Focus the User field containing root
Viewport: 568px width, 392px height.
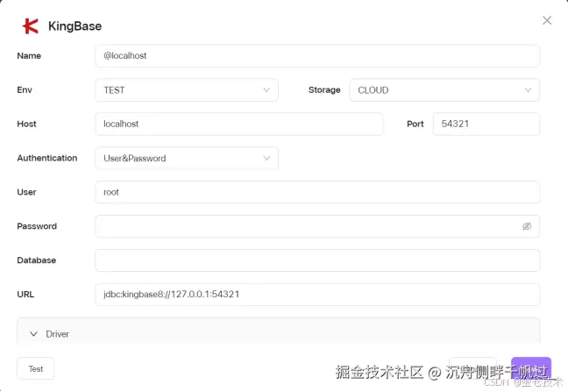[x=317, y=192]
